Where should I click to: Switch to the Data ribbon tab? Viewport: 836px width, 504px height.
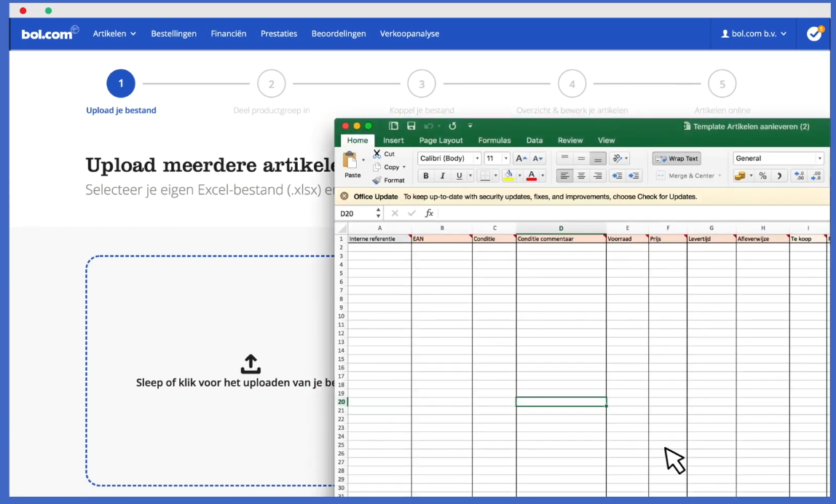pos(535,141)
